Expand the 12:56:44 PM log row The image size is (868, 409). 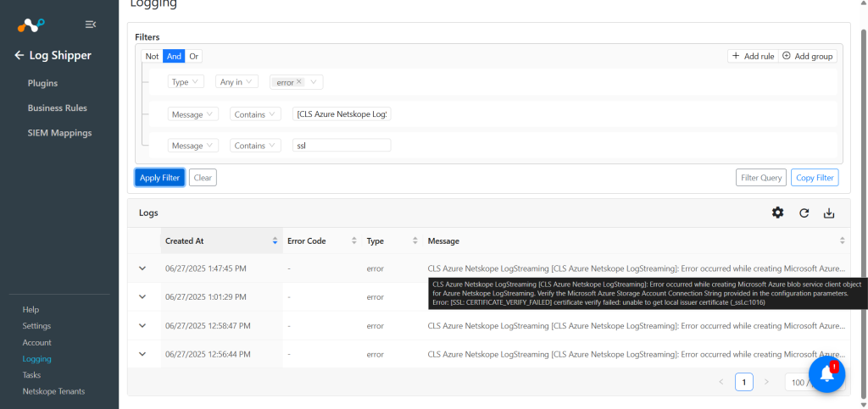point(142,354)
